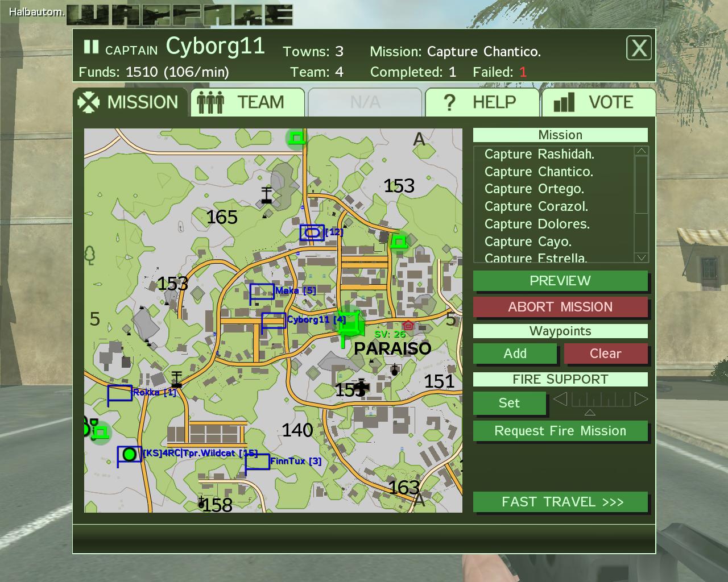
Task: Click the church symbol near 158
Action: [x=201, y=502]
